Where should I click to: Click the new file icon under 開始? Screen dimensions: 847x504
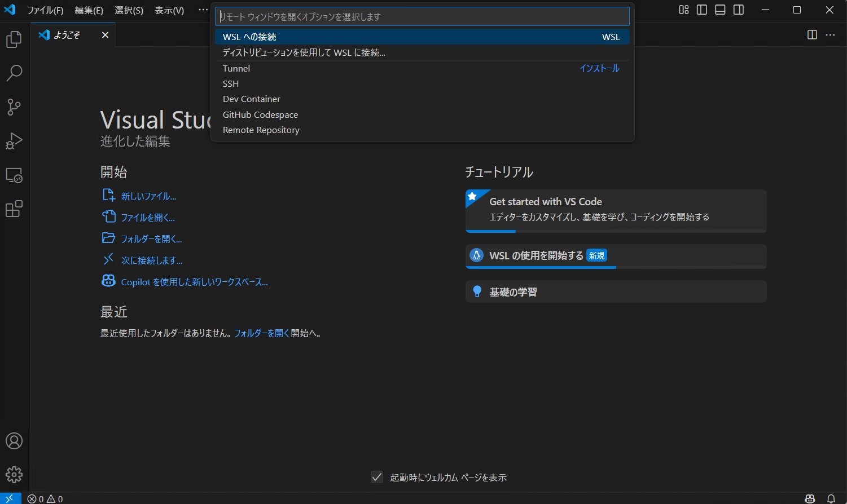click(108, 195)
